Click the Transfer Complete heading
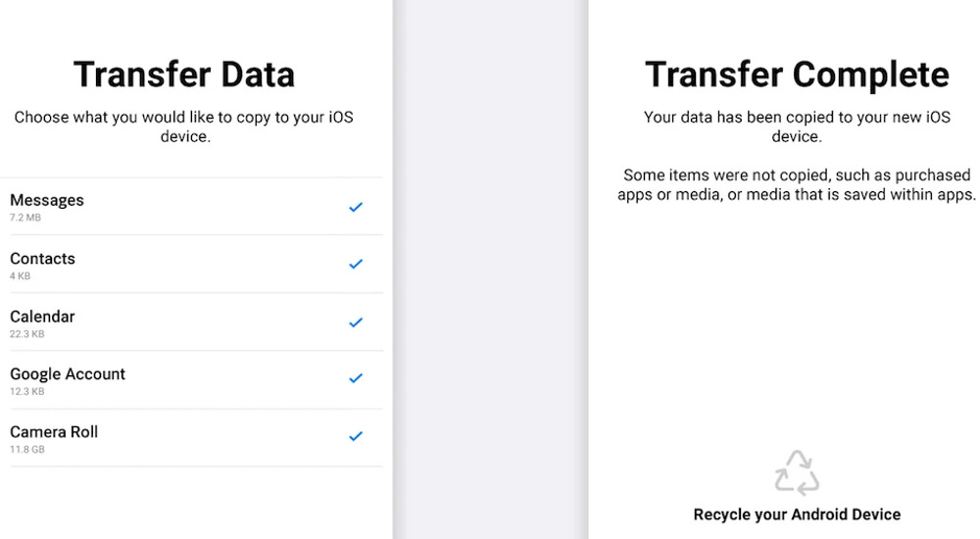 pyautogui.click(x=797, y=74)
